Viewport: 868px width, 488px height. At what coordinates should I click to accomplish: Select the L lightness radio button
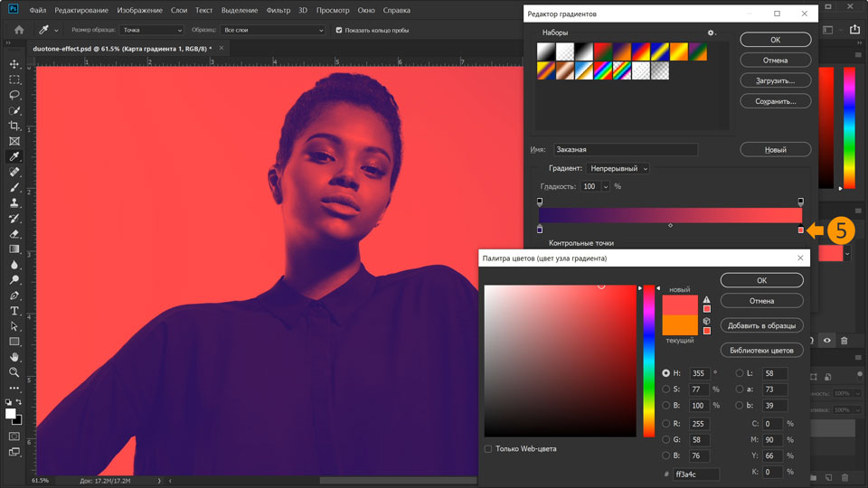tap(740, 373)
